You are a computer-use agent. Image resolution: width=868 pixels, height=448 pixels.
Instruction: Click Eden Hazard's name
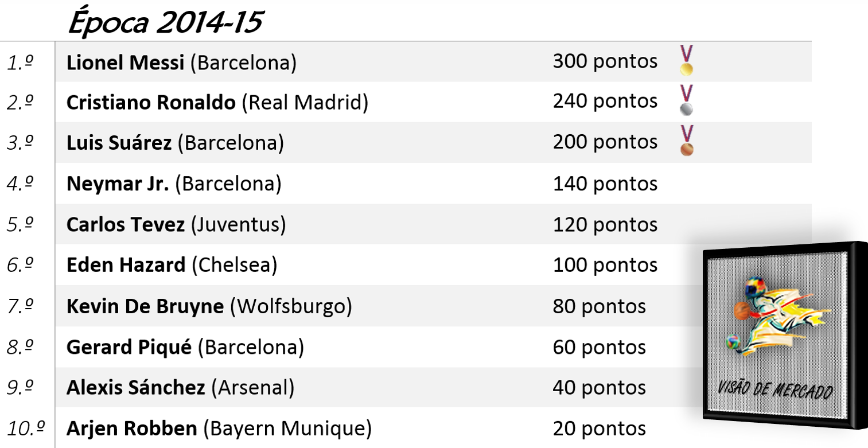tap(126, 265)
